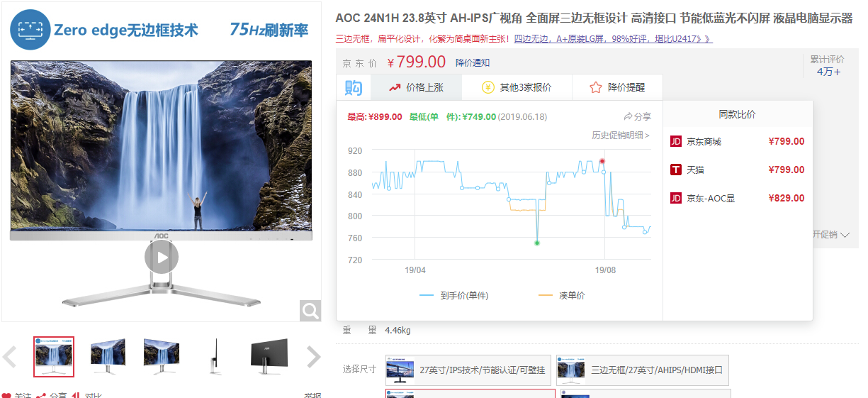This screenshot has height=398, width=868.
Task: Click the yen coin icon in 其他3家报价 tab
Action: [487, 87]
